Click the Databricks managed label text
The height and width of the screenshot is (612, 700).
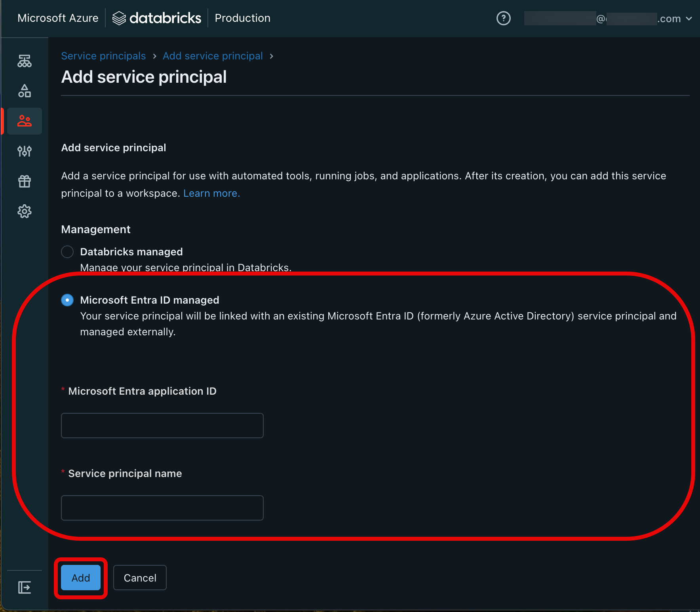pyautogui.click(x=131, y=252)
